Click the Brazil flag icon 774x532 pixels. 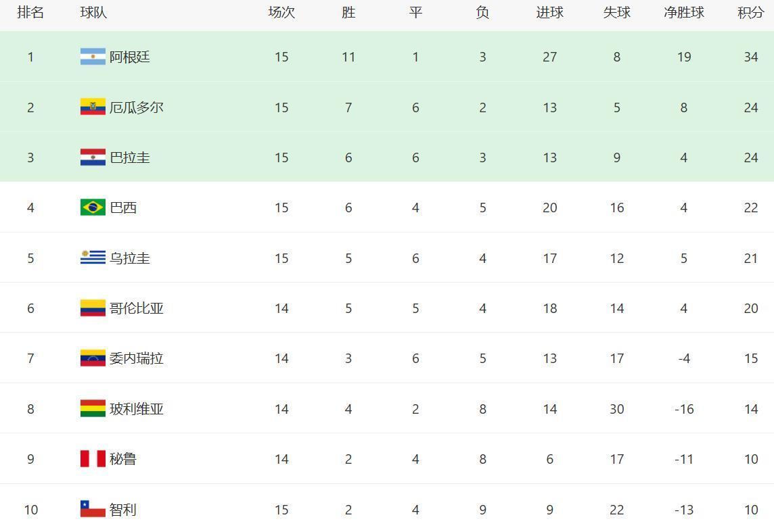pos(93,207)
